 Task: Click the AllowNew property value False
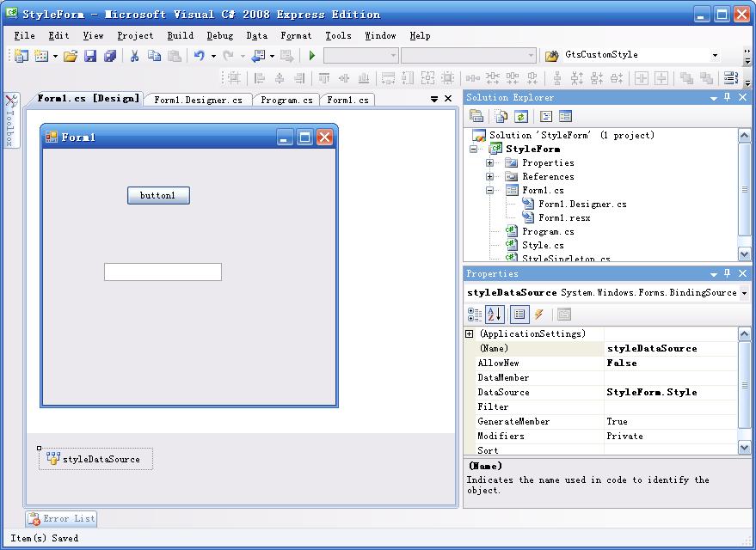click(671, 364)
